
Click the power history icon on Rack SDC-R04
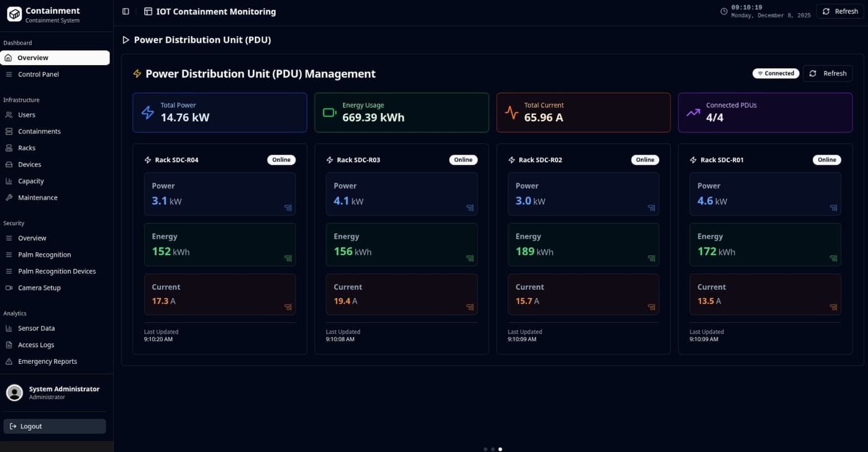click(288, 208)
